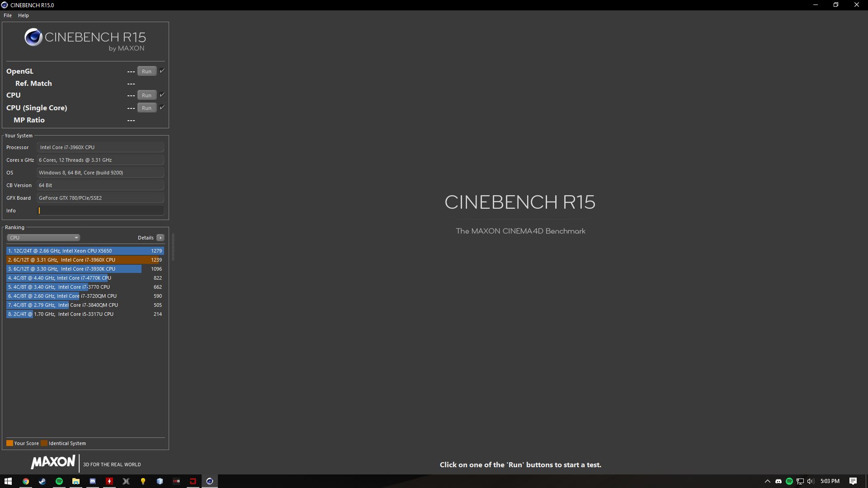Click the Identical System brown legend swatch
This screenshot has width=868, height=488.
(44, 443)
